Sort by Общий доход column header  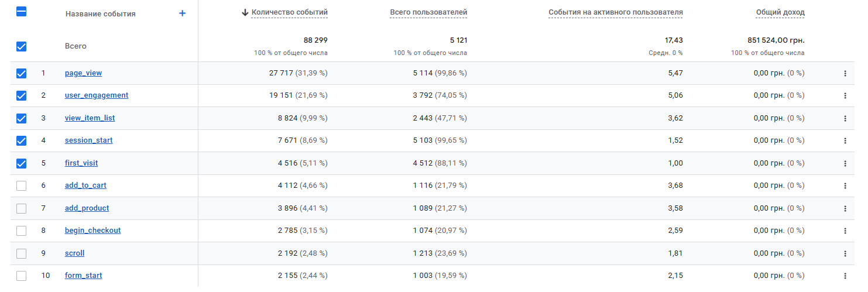point(780,12)
